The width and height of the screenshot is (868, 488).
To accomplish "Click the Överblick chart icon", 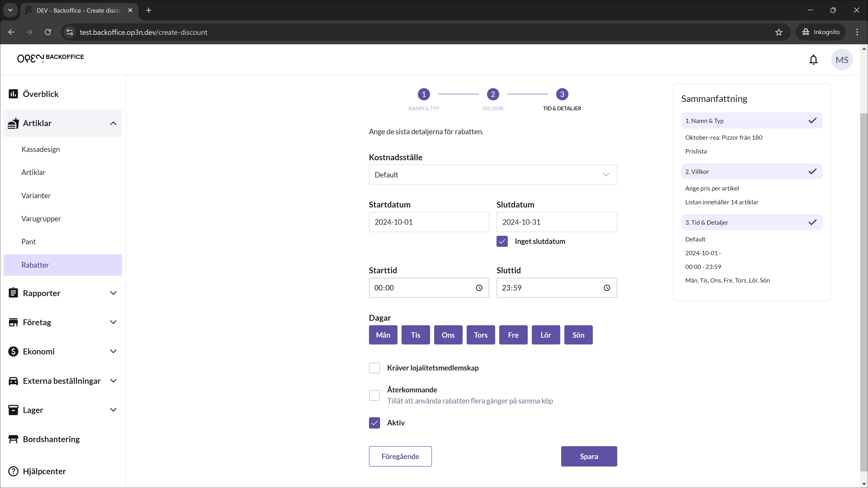I will (x=13, y=94).
